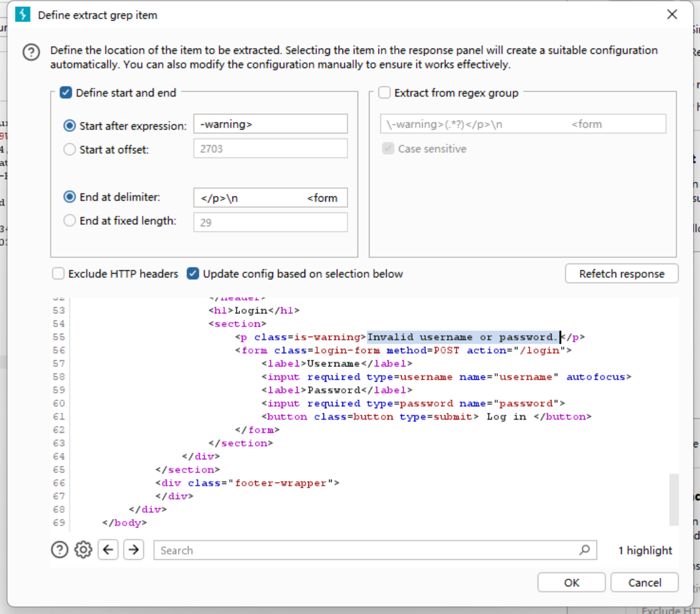
Task: Select the Start at offset radio button
Action: (x=69, y=150)
